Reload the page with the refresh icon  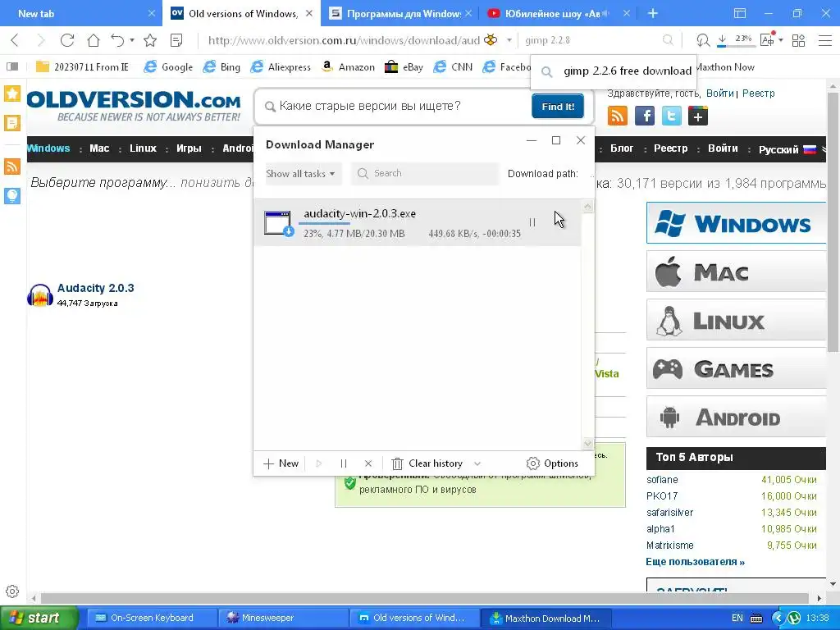(67, 40)
